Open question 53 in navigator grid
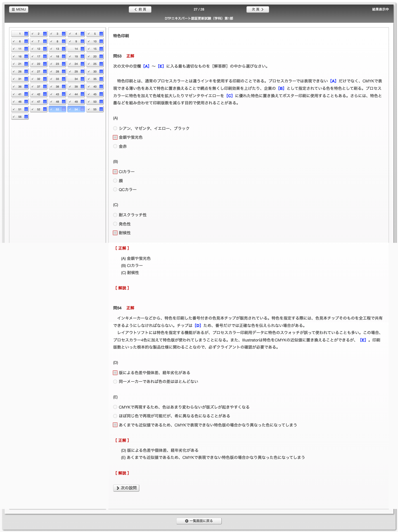Viewport: 398px width, 532px height. [x=57, y=109]
